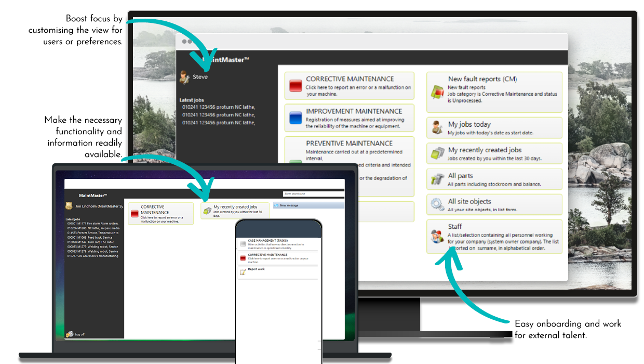This screenshot has height=364, width=644.
Task: Click the Improvement Maintenance blue icon
Action: coord(294,118)
